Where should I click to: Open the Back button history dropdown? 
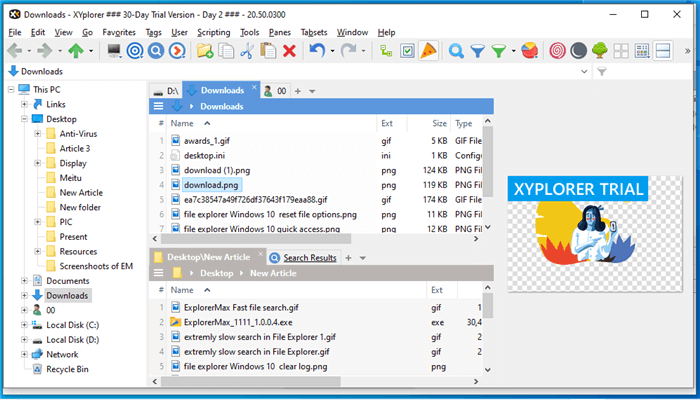(x=29, y=51)
